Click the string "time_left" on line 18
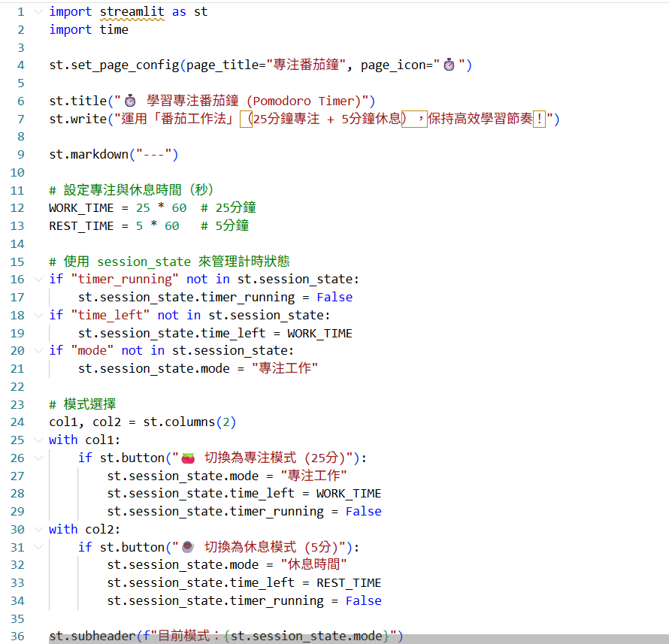This screenshot has height=644, width=669. (110, 315)
